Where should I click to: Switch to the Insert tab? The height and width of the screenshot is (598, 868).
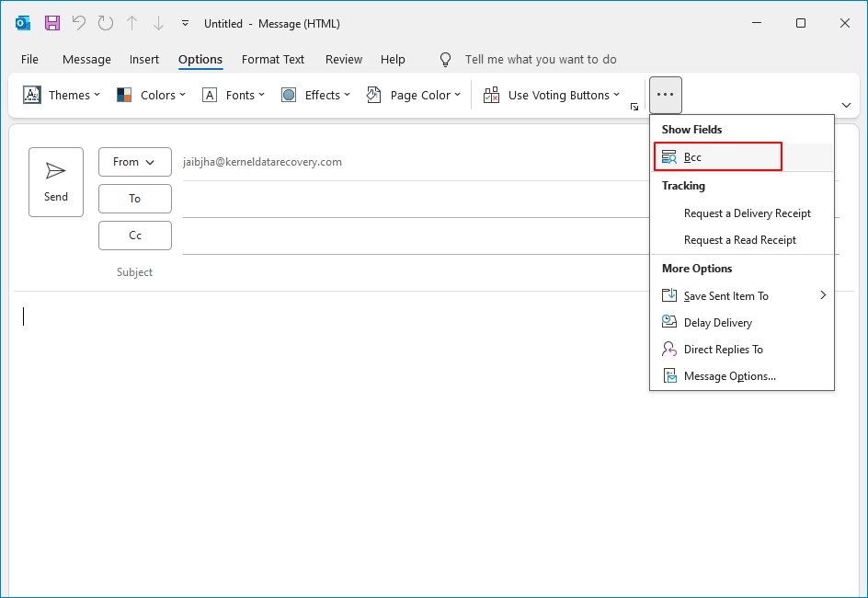[x=144, y=59]
